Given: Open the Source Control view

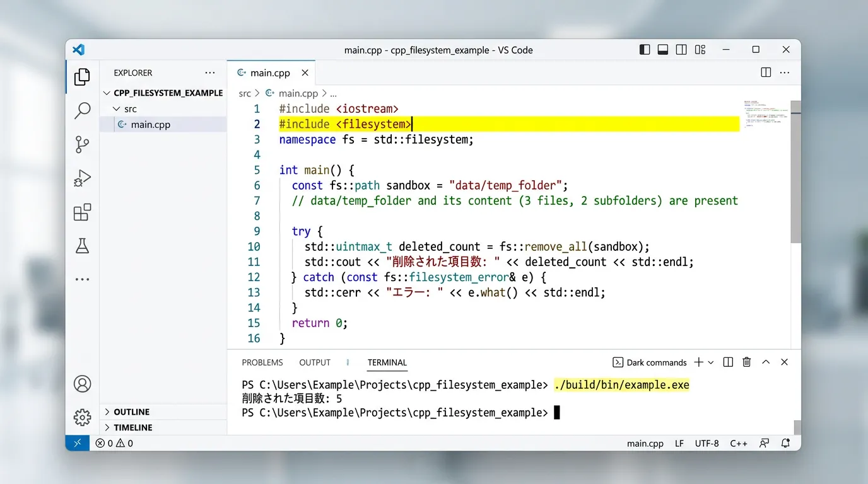Looking at the screenshot, I should click(x=82, y=144).
